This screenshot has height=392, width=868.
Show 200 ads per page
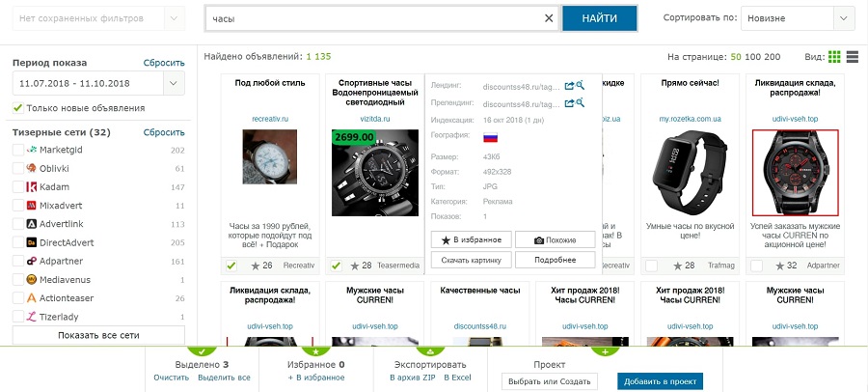pos(772,57)
